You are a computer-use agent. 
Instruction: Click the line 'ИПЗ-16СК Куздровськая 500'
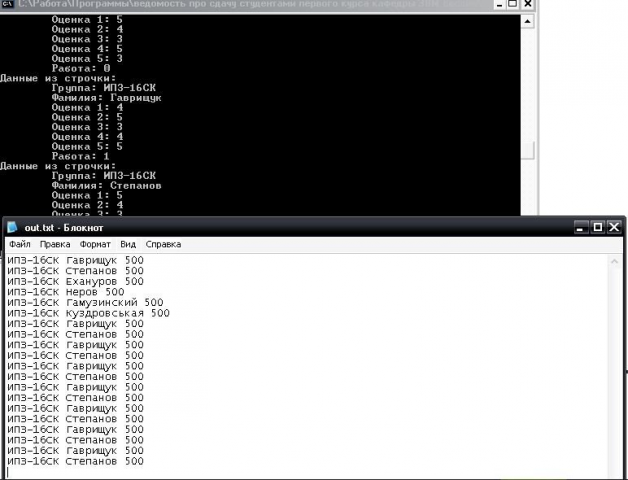coord(89,313)
